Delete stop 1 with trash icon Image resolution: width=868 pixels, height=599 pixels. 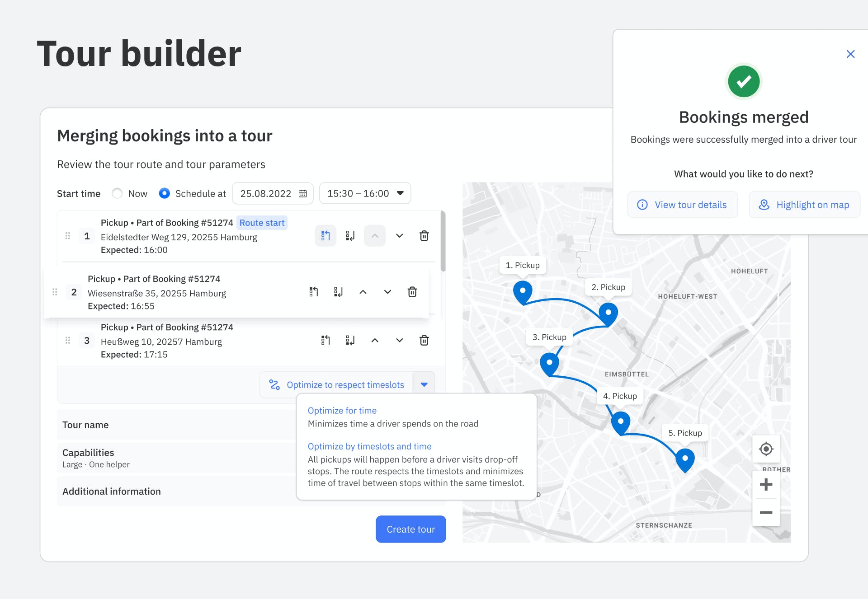424,236
